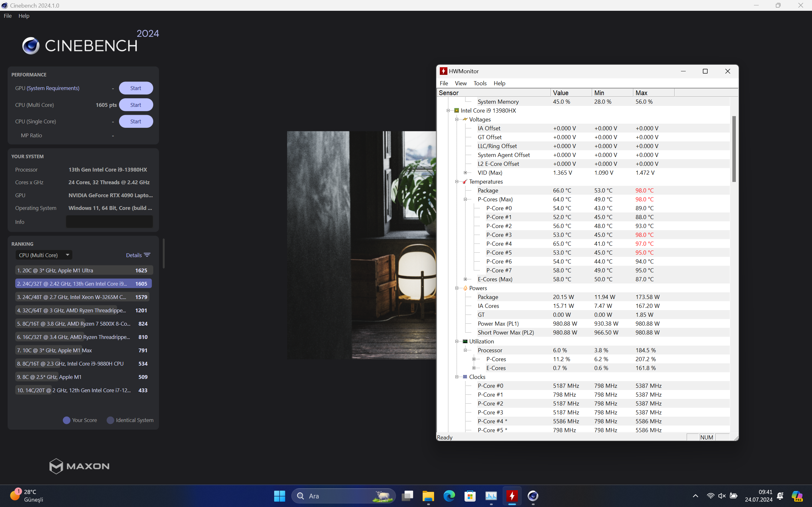Start the GPU benchmark in Cinebench
The height and width of the screenshot is (507, 812).
(x=136, y=88)
